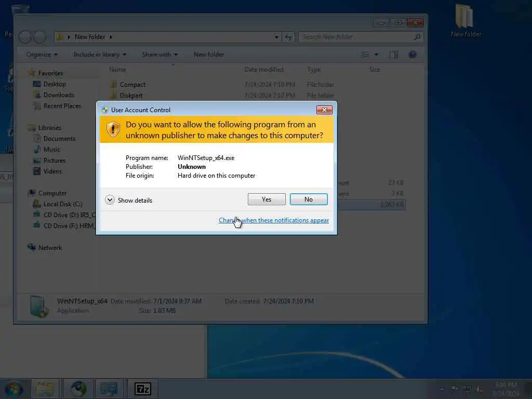
Task: Click Action Center flag in system tray
Action: coord(454,389)
